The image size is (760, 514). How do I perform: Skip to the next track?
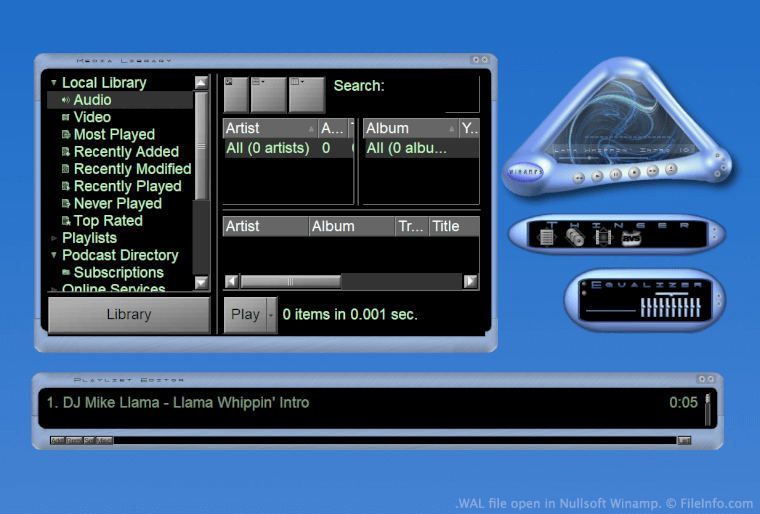653,171
